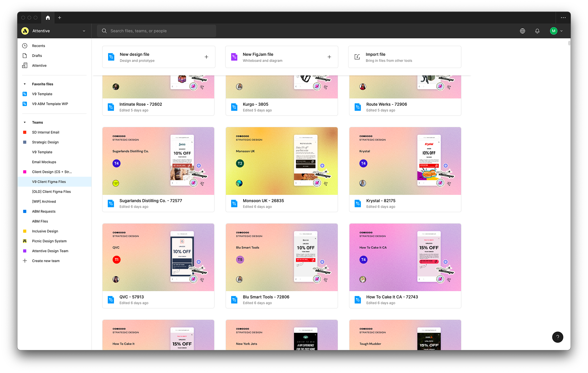Screen dimensions: 588x373
Task: Open [WIP] Archived project
Action: (x=55, y=201)
